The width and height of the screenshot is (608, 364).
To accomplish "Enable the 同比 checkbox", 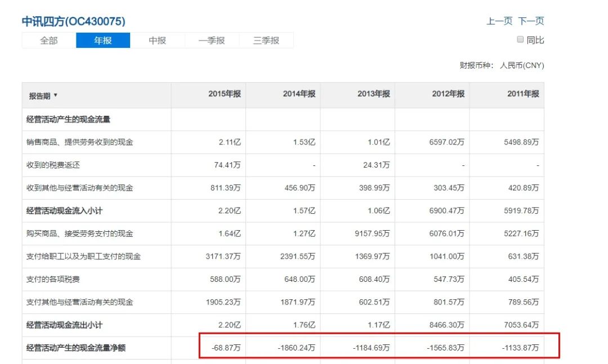I will pos(520,39).
